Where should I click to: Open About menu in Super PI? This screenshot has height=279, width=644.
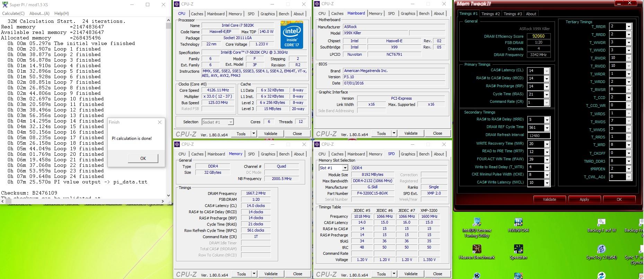pos(39,13)
